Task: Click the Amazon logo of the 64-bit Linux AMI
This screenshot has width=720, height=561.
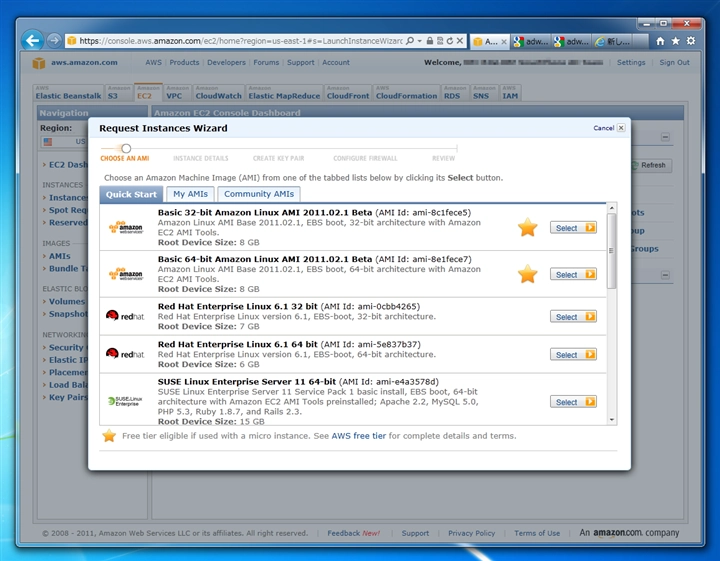Action: coord(126,274)
